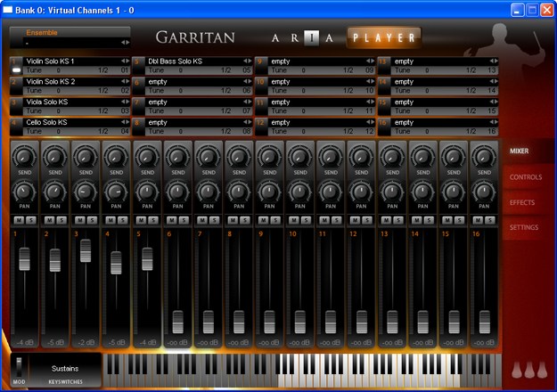Adjust the SEND knob on channel 11
This screenshot has width=557, height=392.
click(331, 157)
